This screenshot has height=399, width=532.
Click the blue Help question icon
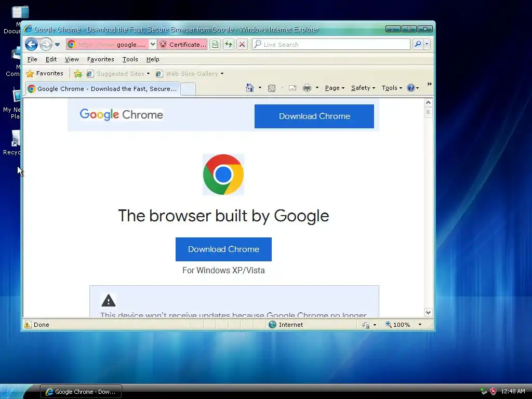coord(411,88)
